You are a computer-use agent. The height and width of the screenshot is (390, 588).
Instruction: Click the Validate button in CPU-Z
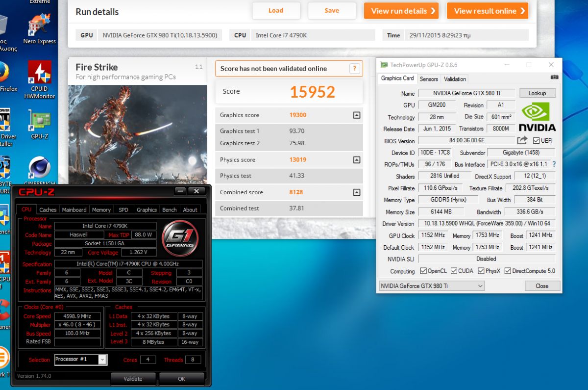(133, 379)
